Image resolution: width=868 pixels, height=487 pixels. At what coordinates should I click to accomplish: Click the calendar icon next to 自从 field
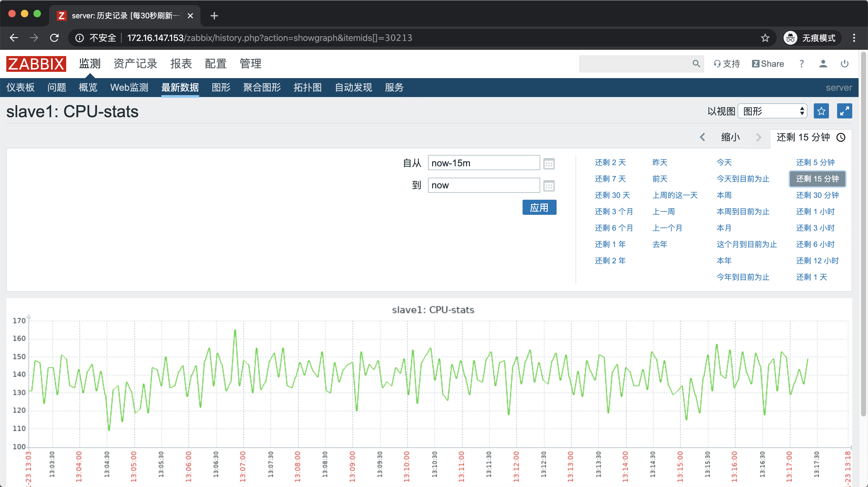[548, 164]
